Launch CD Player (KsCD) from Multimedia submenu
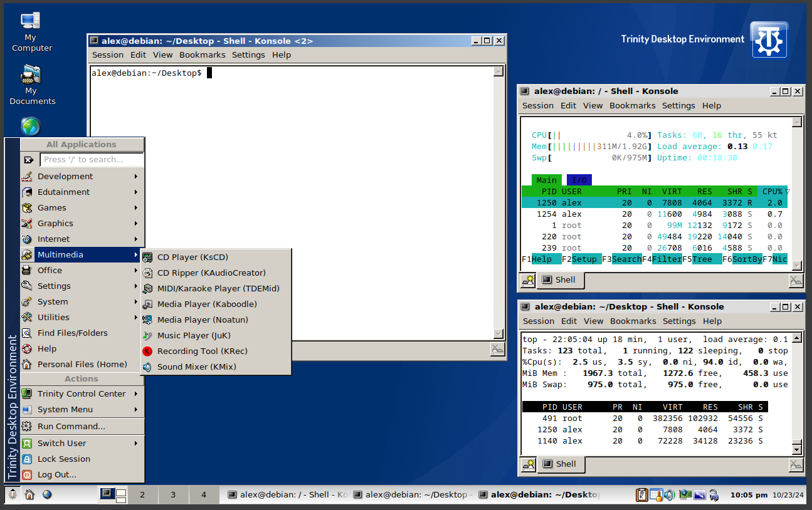The image size is (812, 510). pyautogui.click(x=192, y=257)
